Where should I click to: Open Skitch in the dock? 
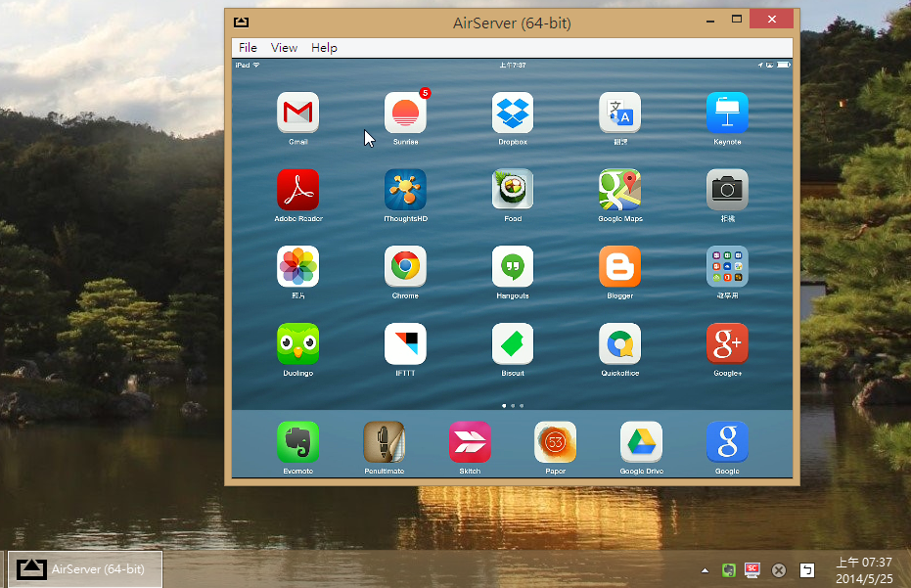tap(470, 442)
